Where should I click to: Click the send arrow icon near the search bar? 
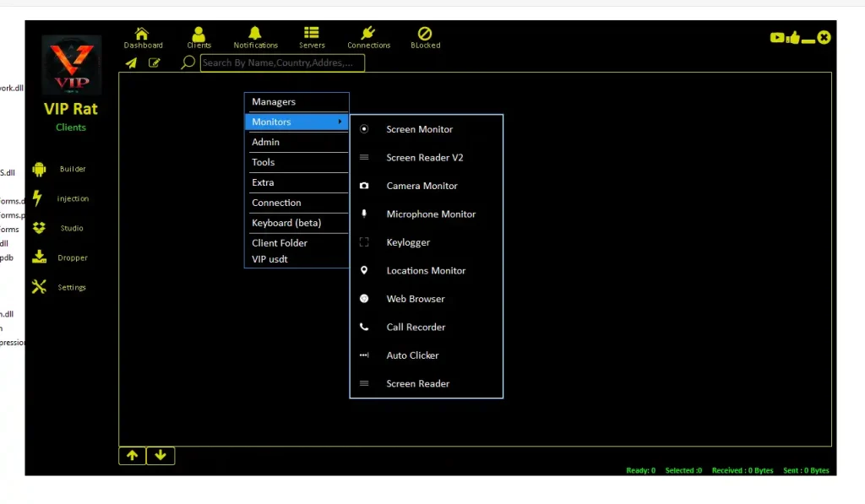tap(131, 62)
